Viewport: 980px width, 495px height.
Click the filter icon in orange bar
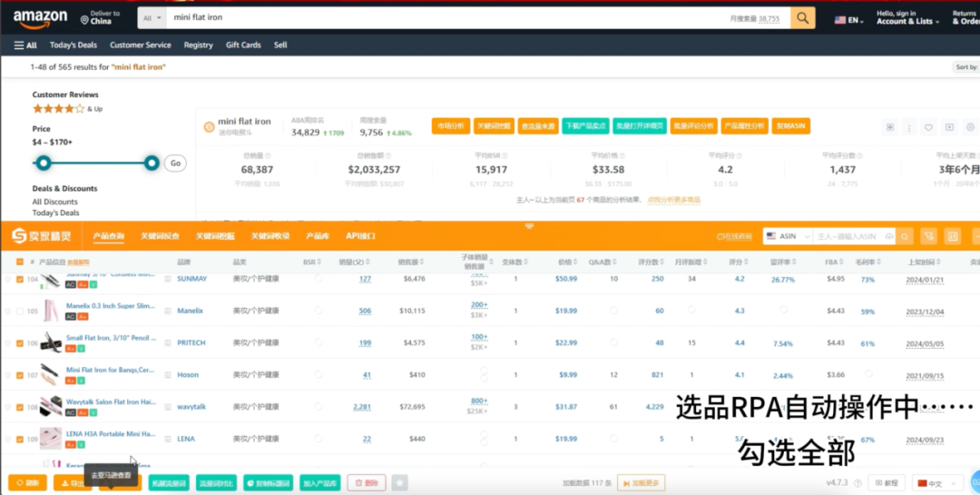point(929,236)
